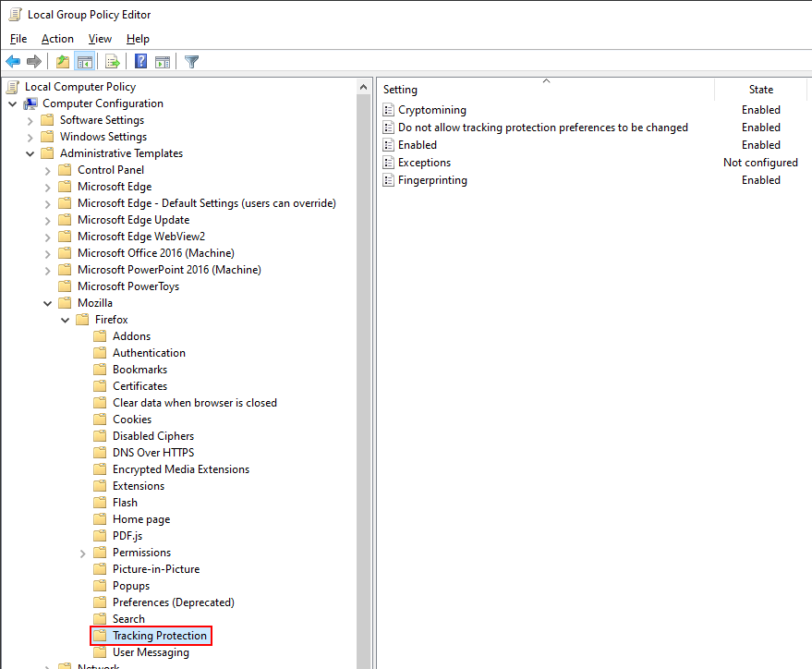812x669 pixels.
Task: Select Microsoft Edge WebView2 in the tree
Action: (x=140, y=237)
